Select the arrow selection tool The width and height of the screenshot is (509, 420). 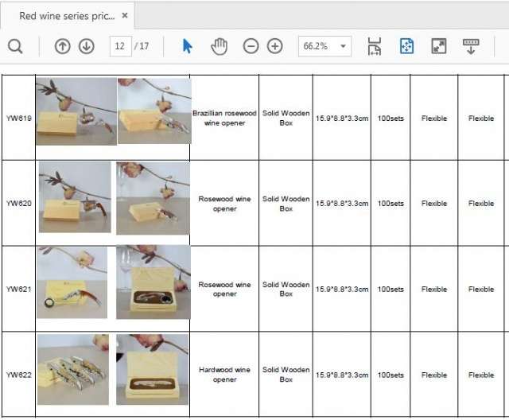[x=187, y=46]
